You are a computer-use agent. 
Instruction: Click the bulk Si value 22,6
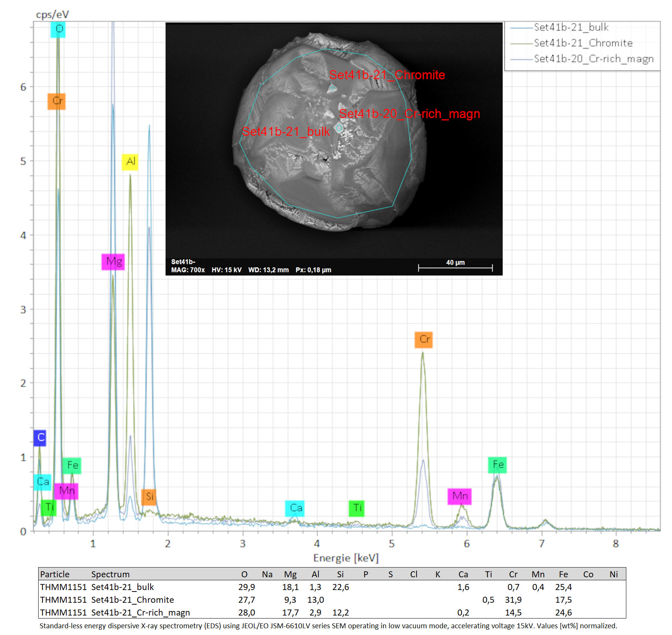[x=340, y=587]
